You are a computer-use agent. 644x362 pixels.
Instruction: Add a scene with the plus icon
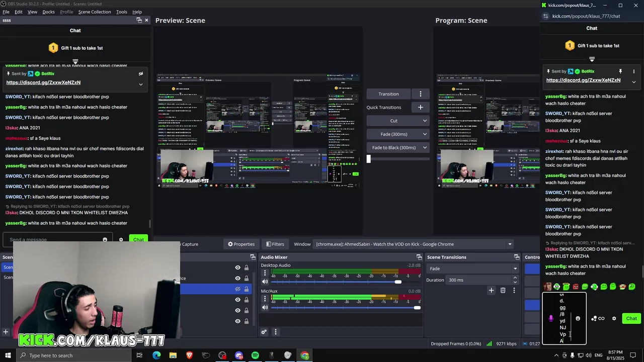[6, 332]
